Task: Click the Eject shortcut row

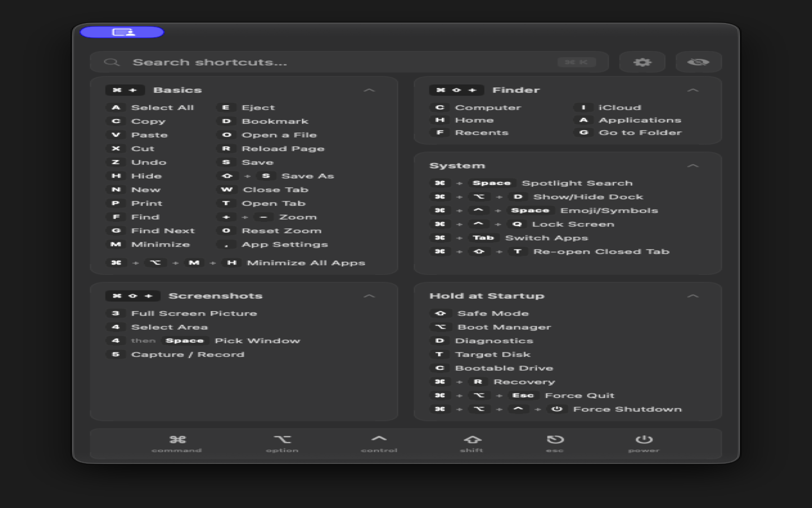Action: pos(246,108)
